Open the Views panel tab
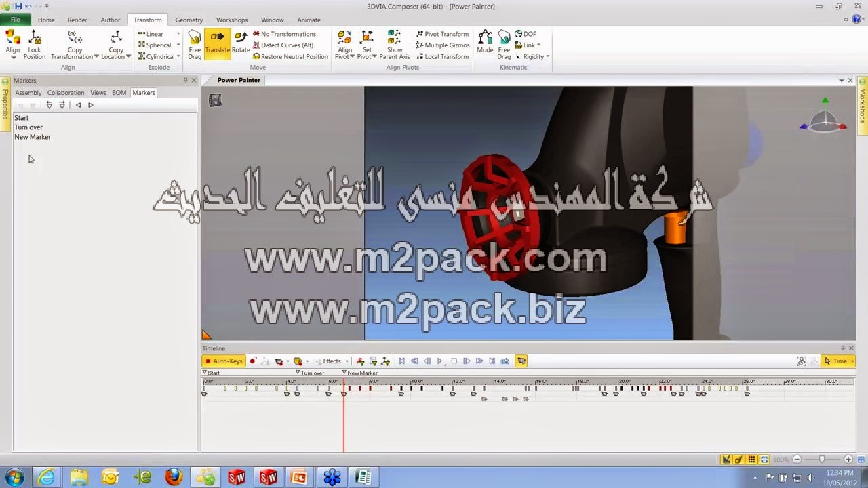Image resolution: width=868 pixels, height=488 pixels. 98,93
